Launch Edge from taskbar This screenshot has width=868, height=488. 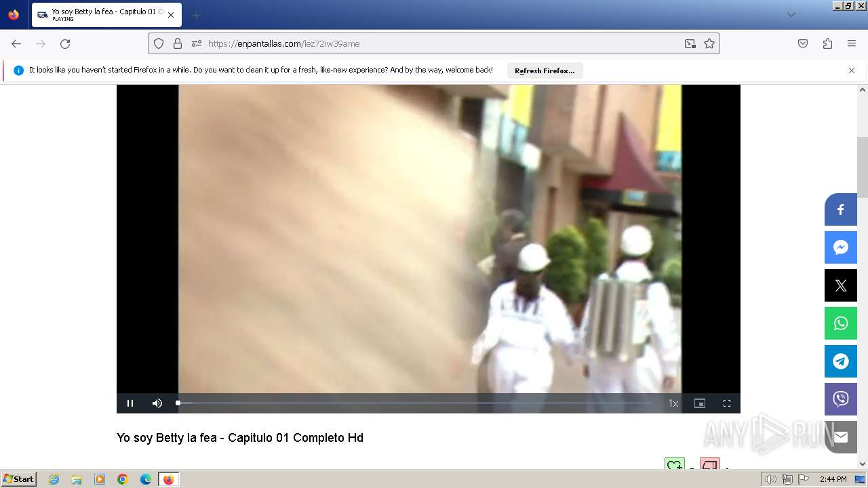click(146, 479)
